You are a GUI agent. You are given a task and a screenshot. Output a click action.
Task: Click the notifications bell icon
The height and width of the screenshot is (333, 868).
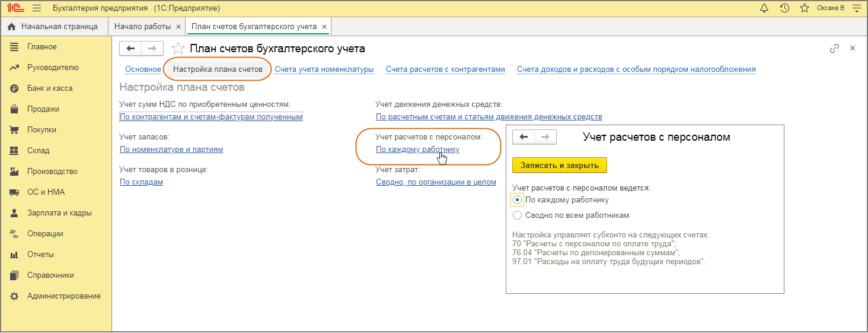point(764,8)
